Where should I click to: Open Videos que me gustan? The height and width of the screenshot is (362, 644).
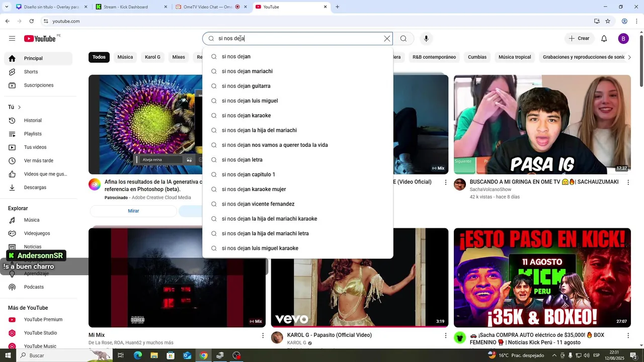[x=38, y=174]
